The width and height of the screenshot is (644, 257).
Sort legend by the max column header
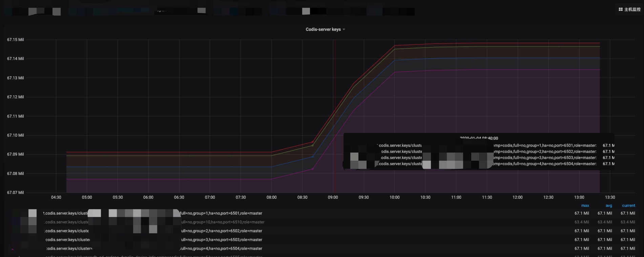pos(585,206)
